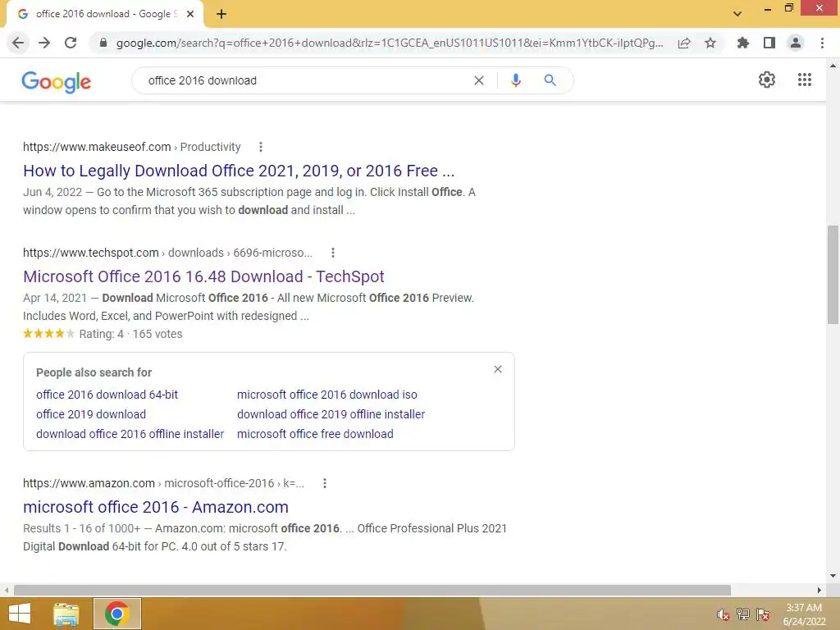Image resolution: width=840 pixels, height=630 pixels.
Task: Open the tab search dropdown arrow
Action: [737, 14]
